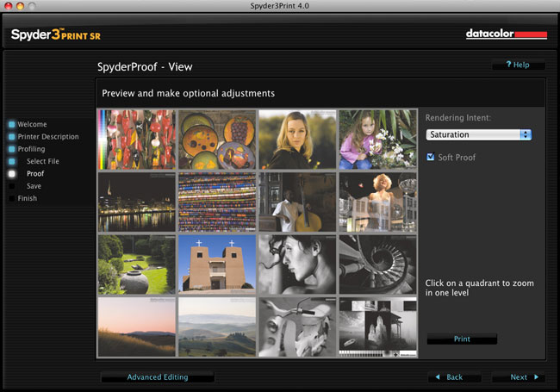The image size is (560, 392).
Task: Go to the Profiling step
Action: pos(31,149)
